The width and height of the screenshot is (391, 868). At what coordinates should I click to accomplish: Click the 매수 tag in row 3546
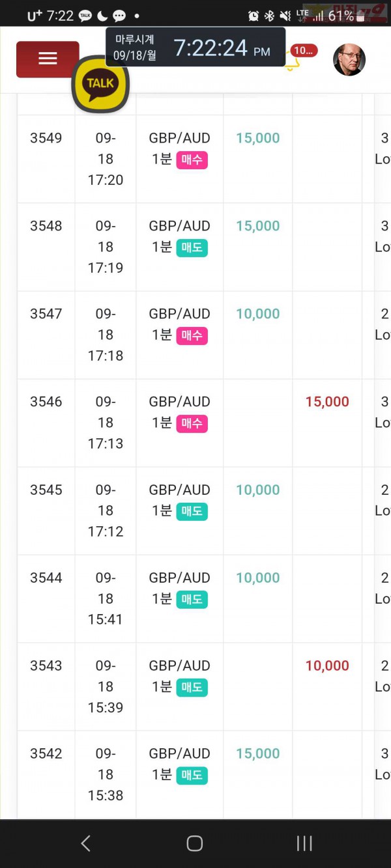click(192, 423)
